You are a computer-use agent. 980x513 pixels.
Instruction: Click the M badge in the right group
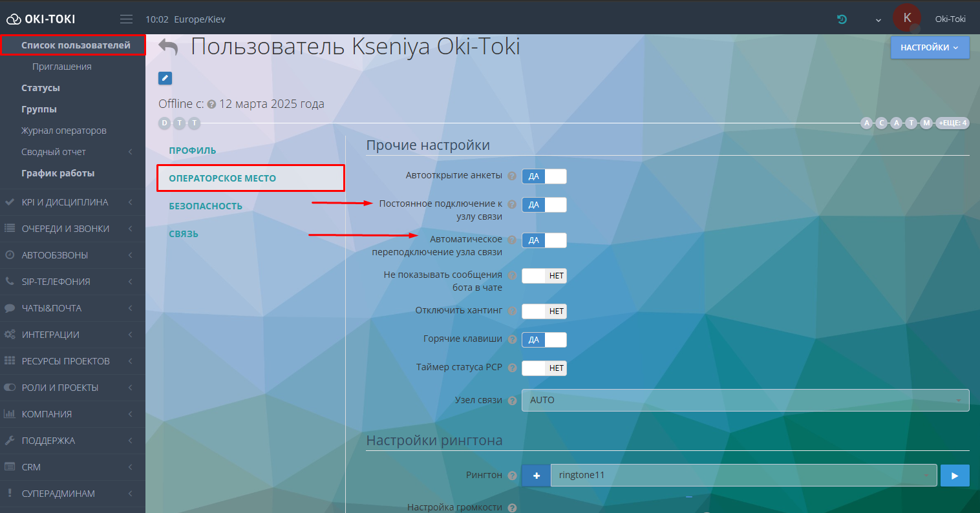click(926, 123)
